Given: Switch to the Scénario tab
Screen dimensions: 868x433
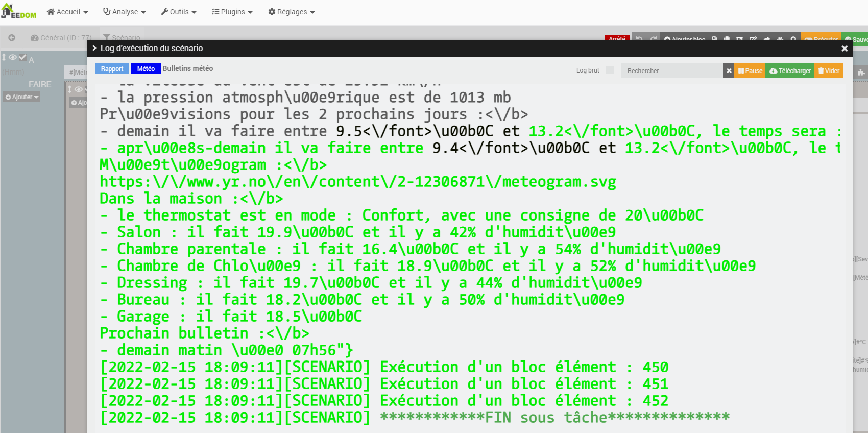Looking at the screenshot, I should click(x=122, y=38).
